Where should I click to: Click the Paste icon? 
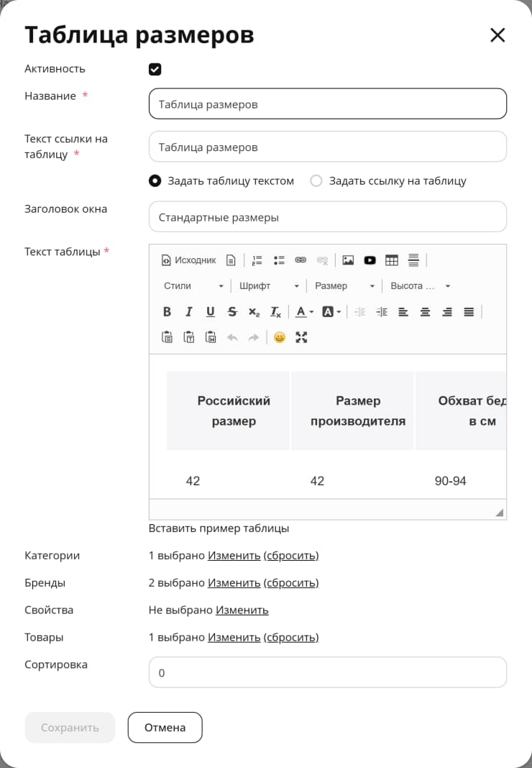167,337
